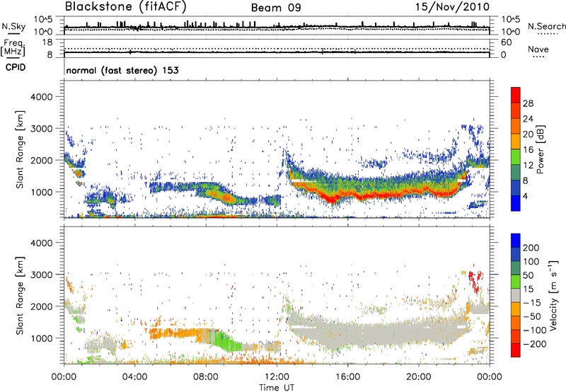
Task: Click the 'Power [dB]' color bar label
Action: (x=540, y=149)
